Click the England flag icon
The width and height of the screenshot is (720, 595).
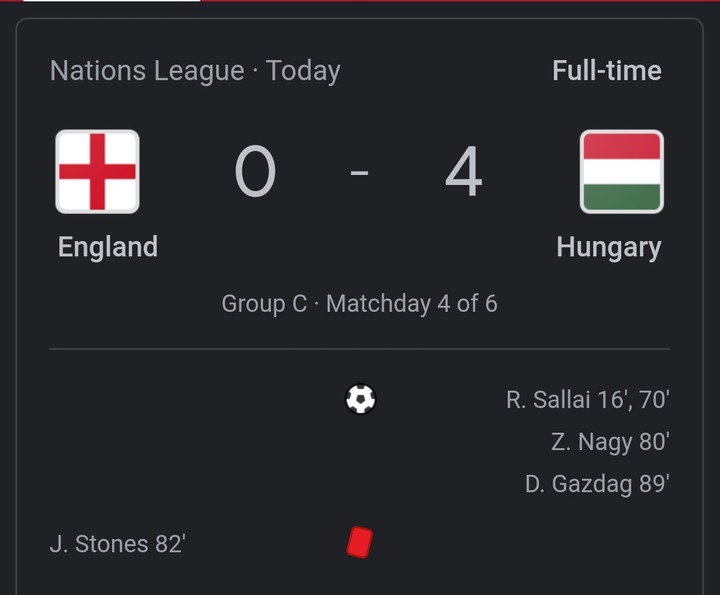[x=97, y=172]
